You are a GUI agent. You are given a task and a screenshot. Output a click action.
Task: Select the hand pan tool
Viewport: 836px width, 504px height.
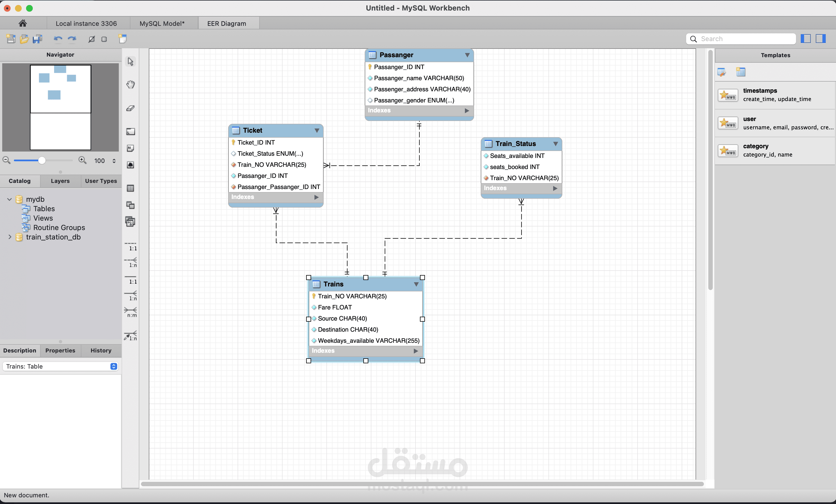(130, 84)
